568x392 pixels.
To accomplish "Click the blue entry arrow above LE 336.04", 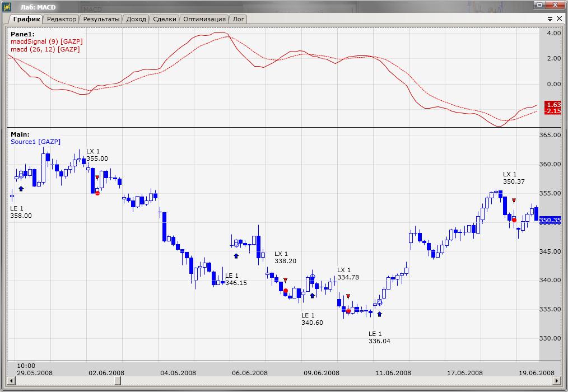I will pyautogui.click(x=379, y=314).
